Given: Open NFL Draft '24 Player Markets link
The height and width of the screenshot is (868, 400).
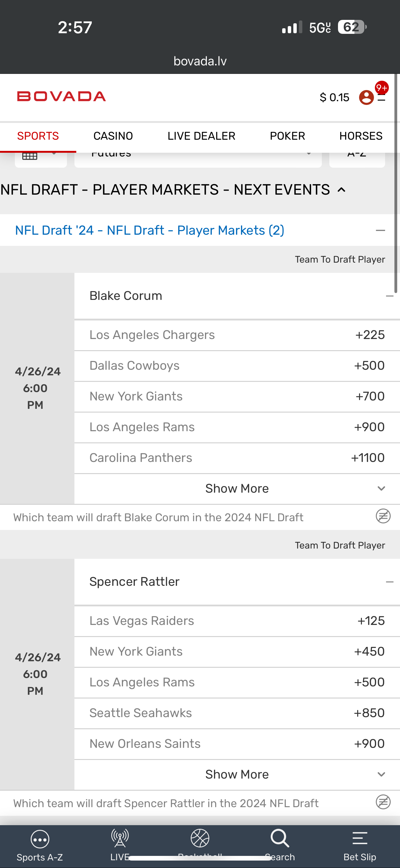Looking at the screenshot, I should (150, 230).
